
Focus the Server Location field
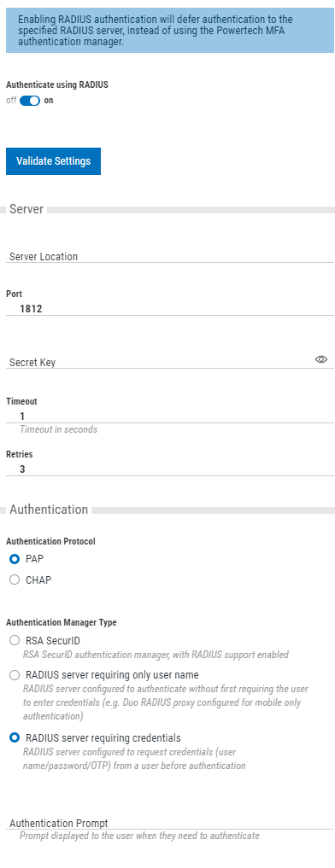pyautogui.click(x=170, y=256)
